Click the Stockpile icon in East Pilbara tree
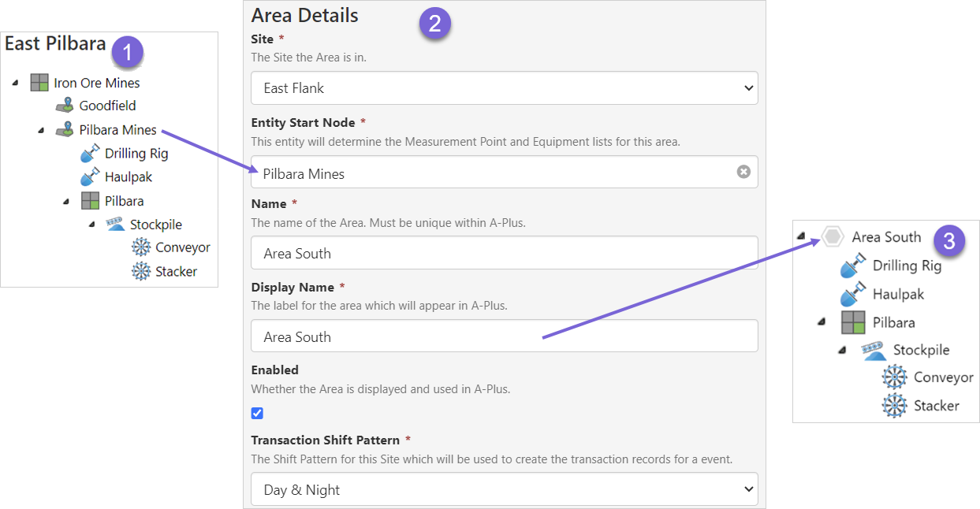 tap(115, 225)
